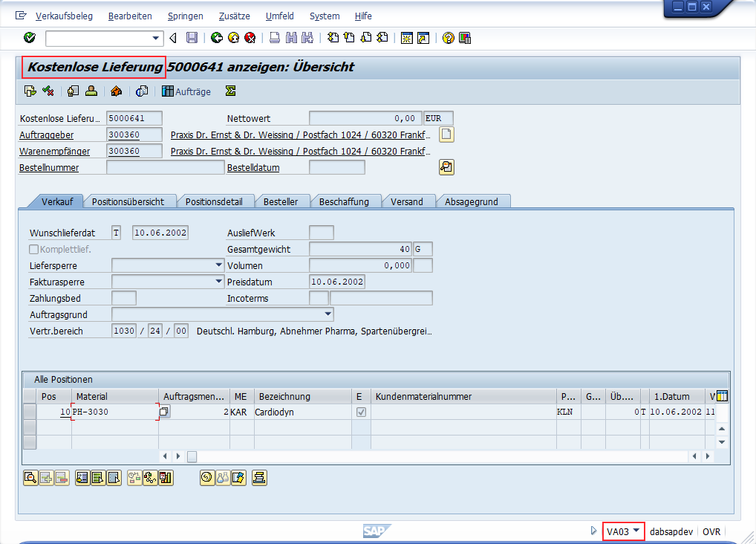Screen dimensions: 756x544
Task: Click the stacked layers icon in the item toolbar
Action: (259, 478)
